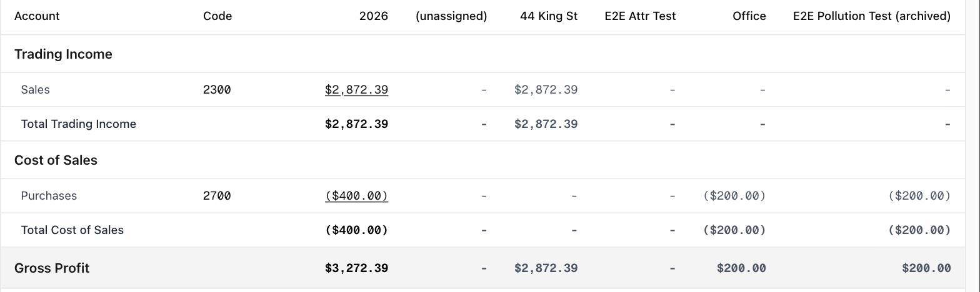Screen dimensions: 980x292
Task: Click the Sales amount under 44 King St
Action: 546,90
